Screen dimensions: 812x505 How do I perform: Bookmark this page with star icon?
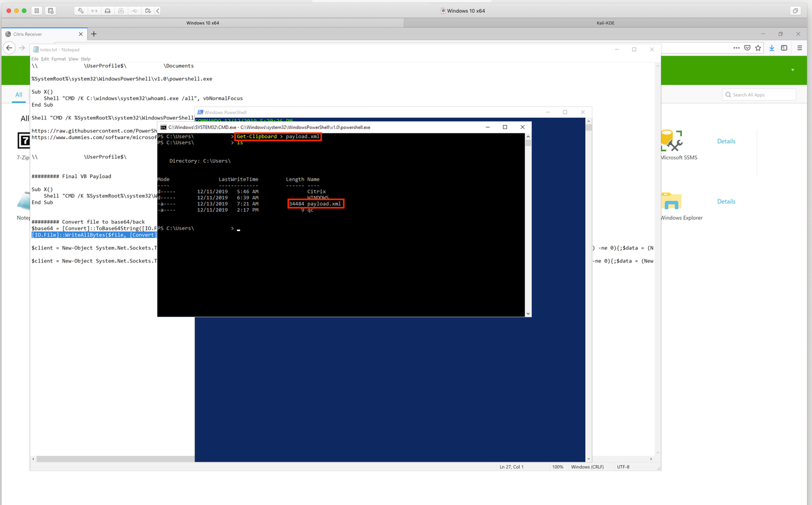tap(758, 48)
